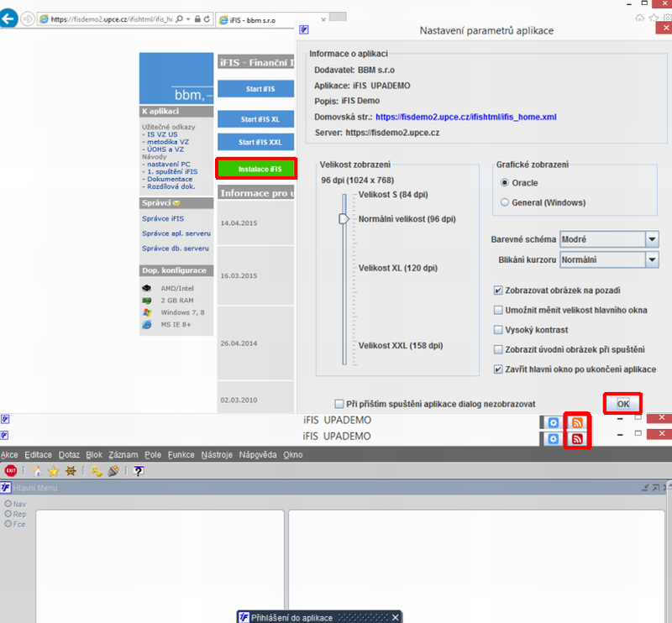Uncheck Zobrazovat obrázek na pozadí
672x623 pixels.
[x=498, y=291]
